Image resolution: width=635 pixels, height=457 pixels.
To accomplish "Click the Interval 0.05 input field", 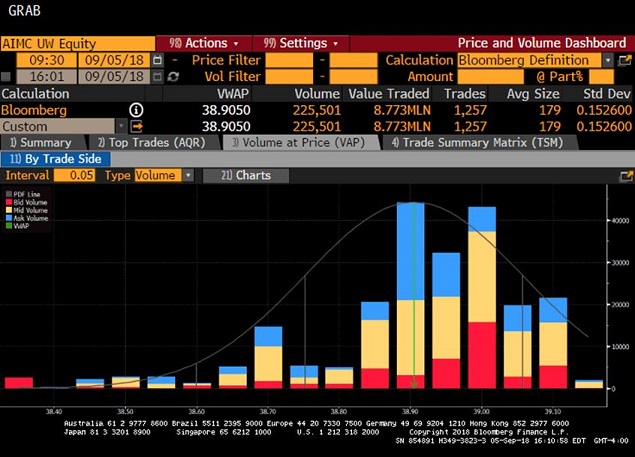I will pos(73,175).
